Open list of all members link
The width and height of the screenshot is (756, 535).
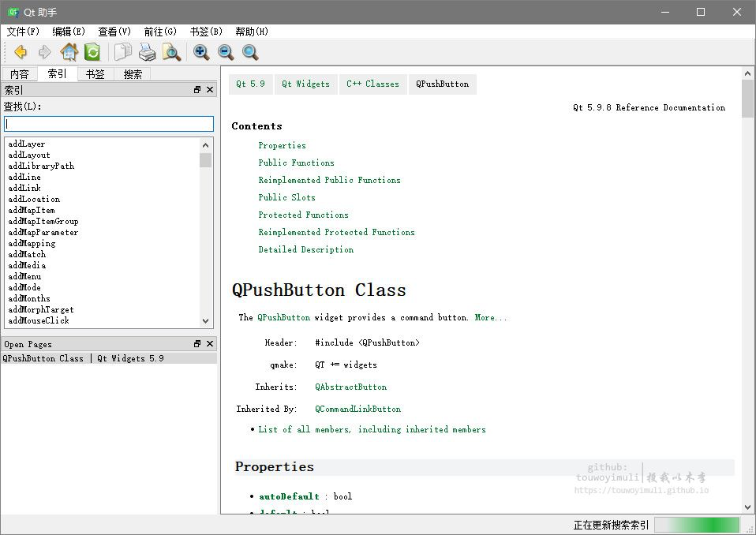372,429
